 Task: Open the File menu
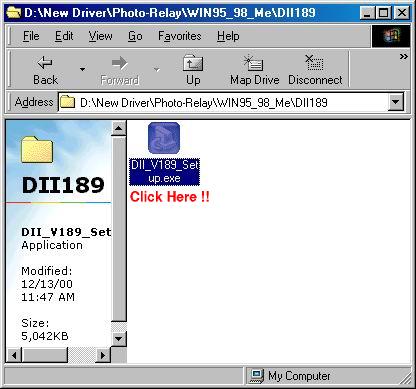pos(31,36)
